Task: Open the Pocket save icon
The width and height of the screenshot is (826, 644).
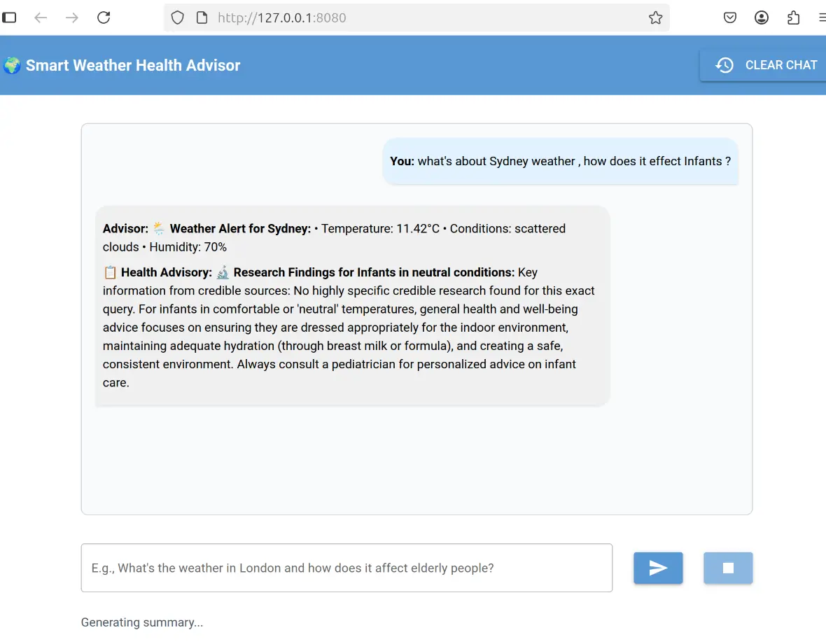Action: (729, 17)
